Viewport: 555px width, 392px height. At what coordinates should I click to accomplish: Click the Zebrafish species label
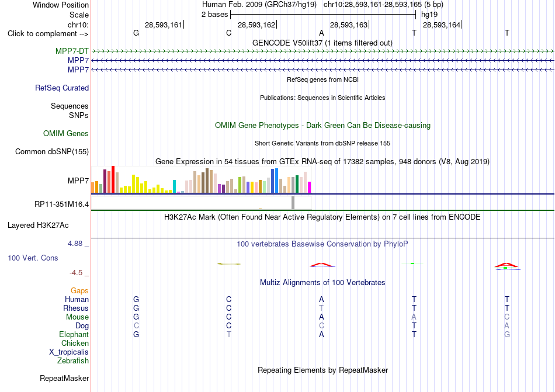tap(73, 361)
